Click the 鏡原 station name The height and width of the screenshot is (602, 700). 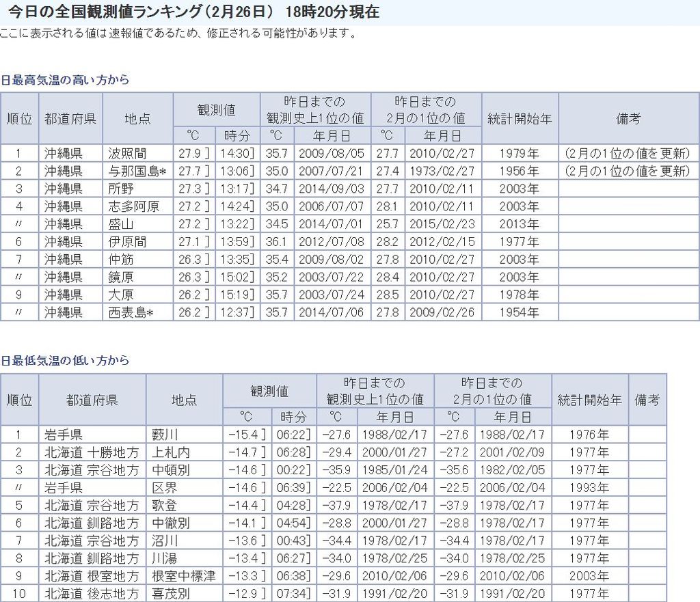(121, 277)
